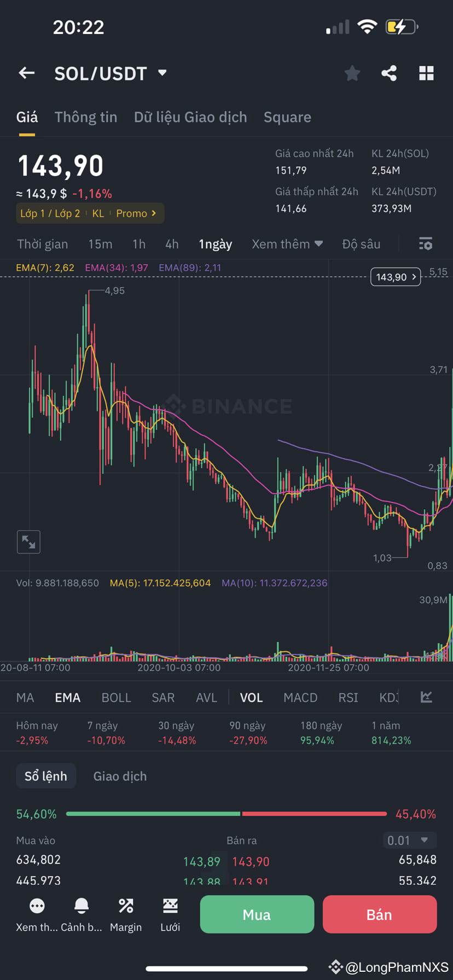Screen dimensions: 453x980
Task: Open chart settings via sliders icon
Action: pyautogui.click(x=426, y=244)
